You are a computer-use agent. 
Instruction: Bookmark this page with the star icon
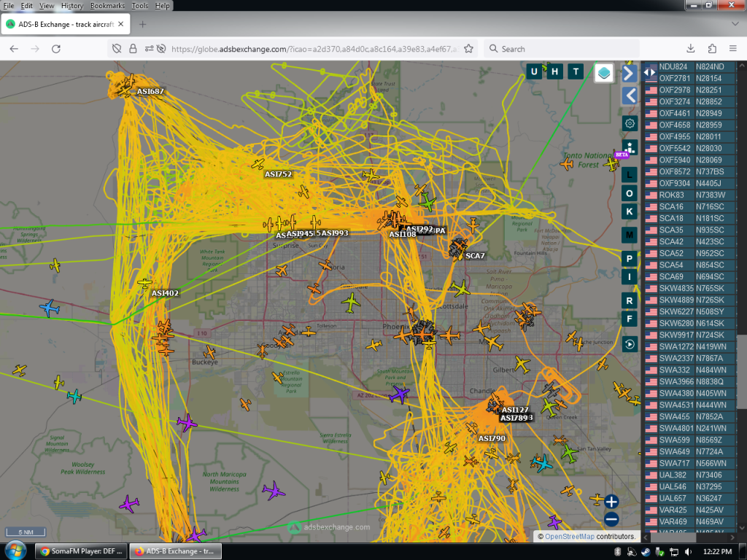tap(468, 49)
